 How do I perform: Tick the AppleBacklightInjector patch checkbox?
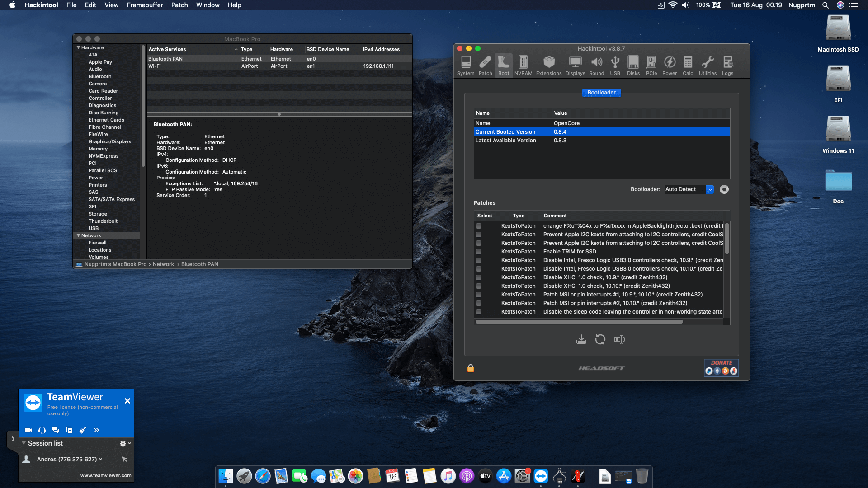click(479, 226)
